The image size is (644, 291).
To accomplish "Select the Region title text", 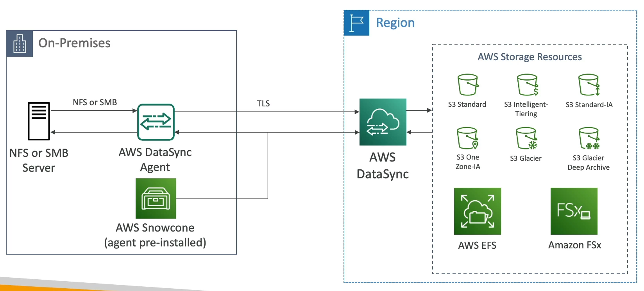I will point(395,23).
